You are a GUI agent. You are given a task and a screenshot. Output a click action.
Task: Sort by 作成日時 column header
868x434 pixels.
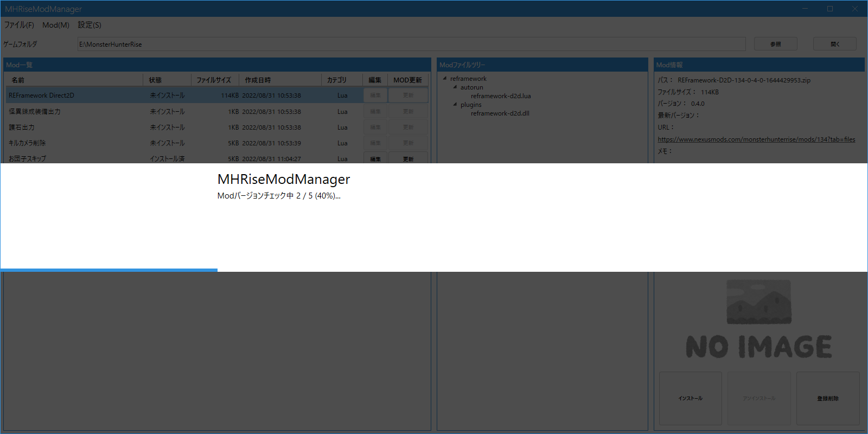280,80
